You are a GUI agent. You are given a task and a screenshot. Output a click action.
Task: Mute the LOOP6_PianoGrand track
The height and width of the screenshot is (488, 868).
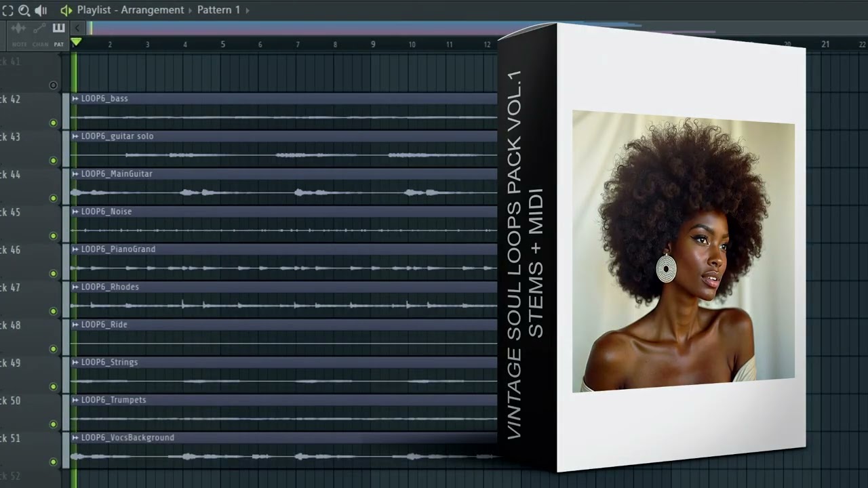coord(54,274)
